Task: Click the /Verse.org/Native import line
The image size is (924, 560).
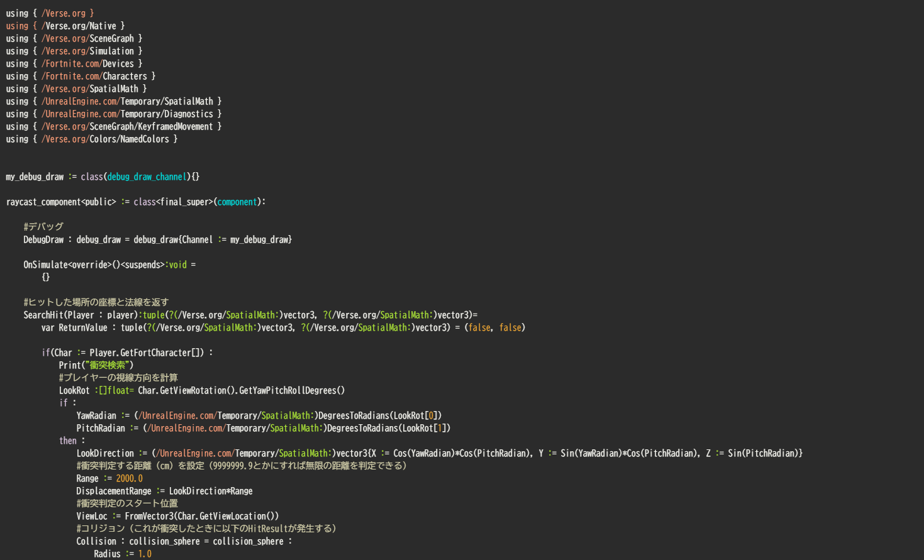Action: click(x=65, y=26)
